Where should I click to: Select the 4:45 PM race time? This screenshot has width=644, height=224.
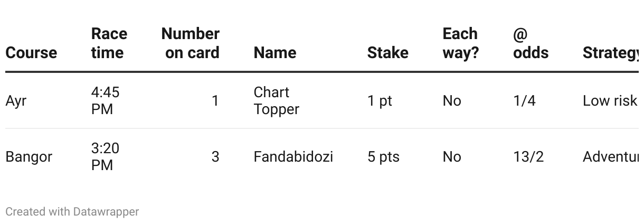106,100
